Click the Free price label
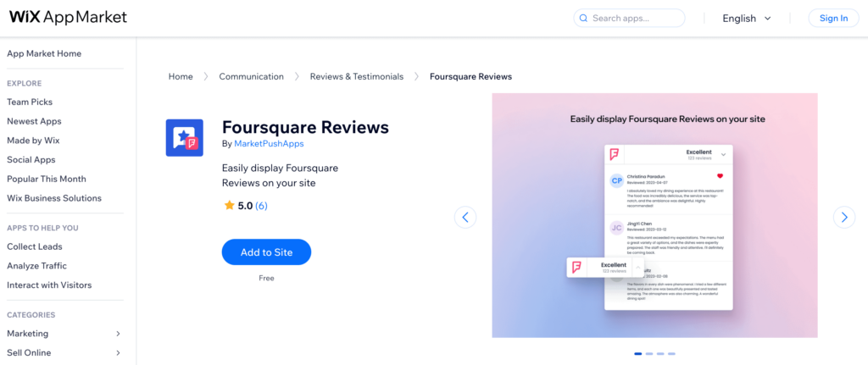This screenshot has height=365, width=868. click(266, 278)
